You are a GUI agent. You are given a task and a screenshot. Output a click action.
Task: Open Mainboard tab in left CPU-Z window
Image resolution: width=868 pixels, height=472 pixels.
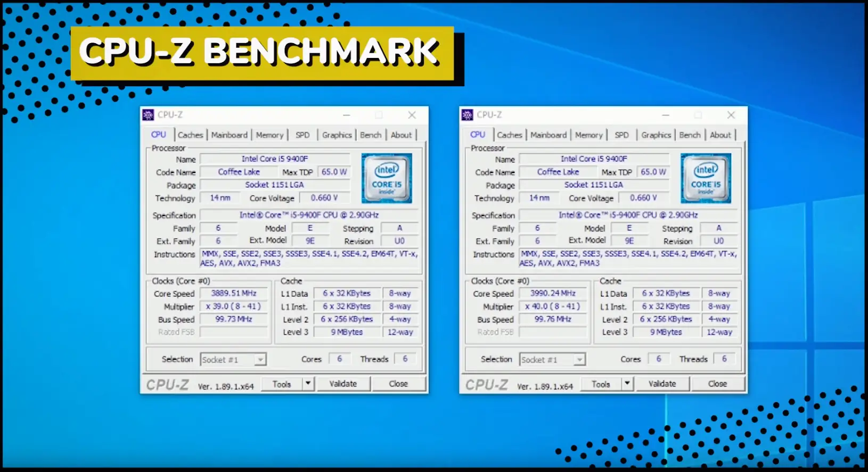tap(229, 135)
